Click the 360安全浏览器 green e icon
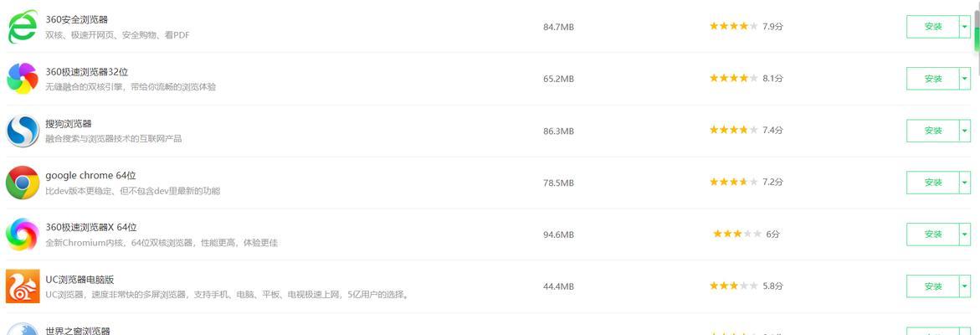Image resolution: width=980 pixels, height=335 pixels. (23, 27)
